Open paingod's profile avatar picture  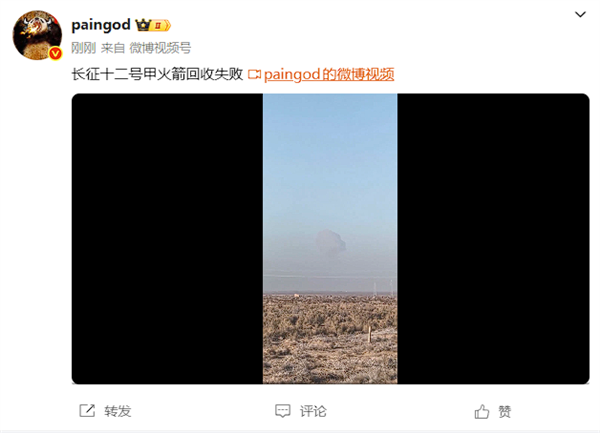[37, 35]
